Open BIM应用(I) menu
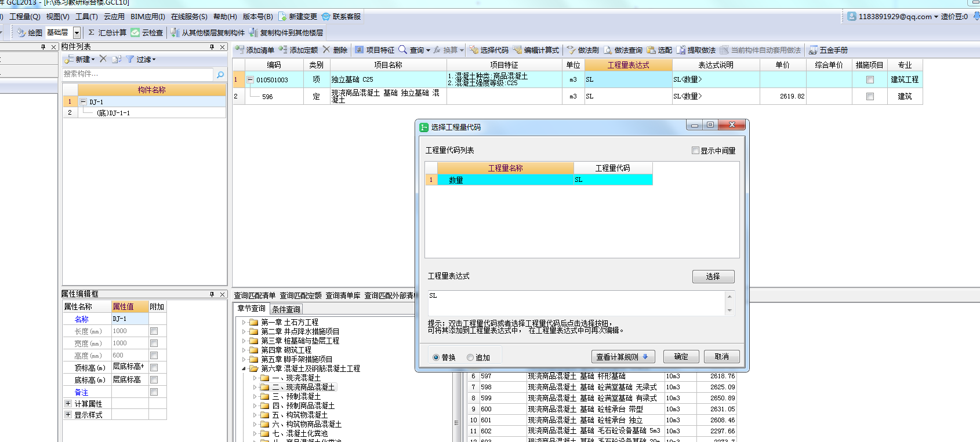This screenshot has height=442, width=980. (x=148, y=17)
